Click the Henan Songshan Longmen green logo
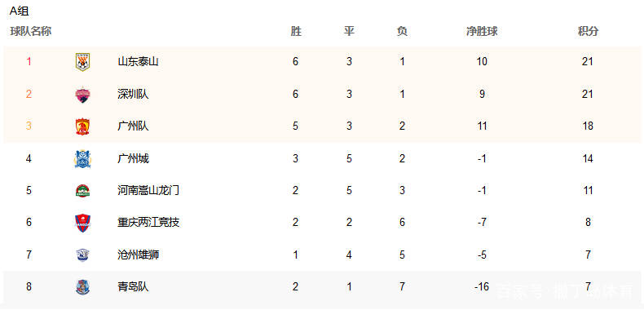The image size is (644, 310). tap(82, 191)
